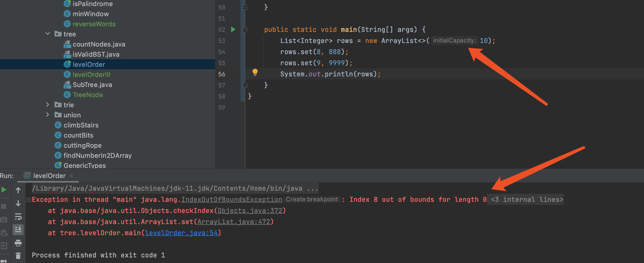Viewport: 644px width, 263px height.
Task: Open reverseWords class in project tree
Action: point(94,24)
